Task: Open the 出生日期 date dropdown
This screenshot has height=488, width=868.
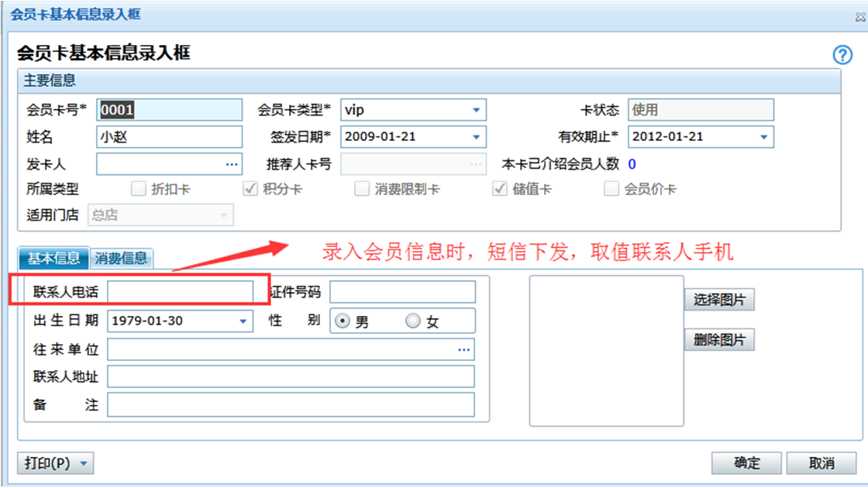Action: pos(243,321)
